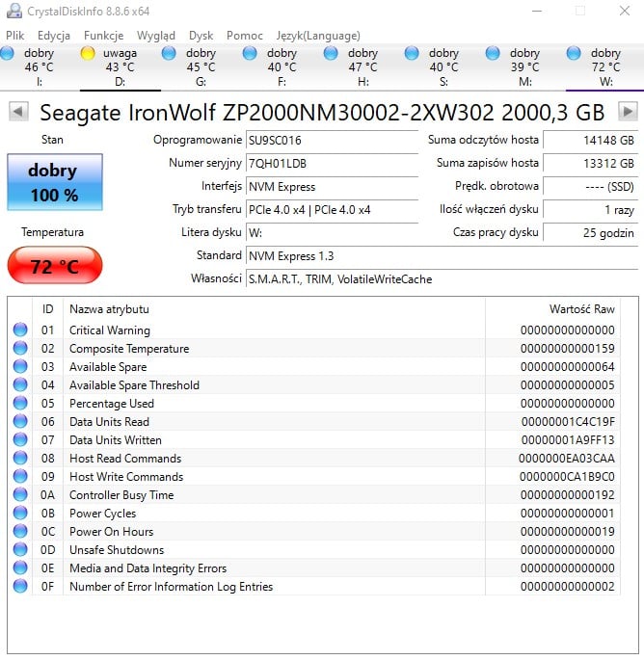This screenshot has width=644, height=660.
Task: Open the Edycja menu
Action: pyautogui.click(x=54, y=36)
